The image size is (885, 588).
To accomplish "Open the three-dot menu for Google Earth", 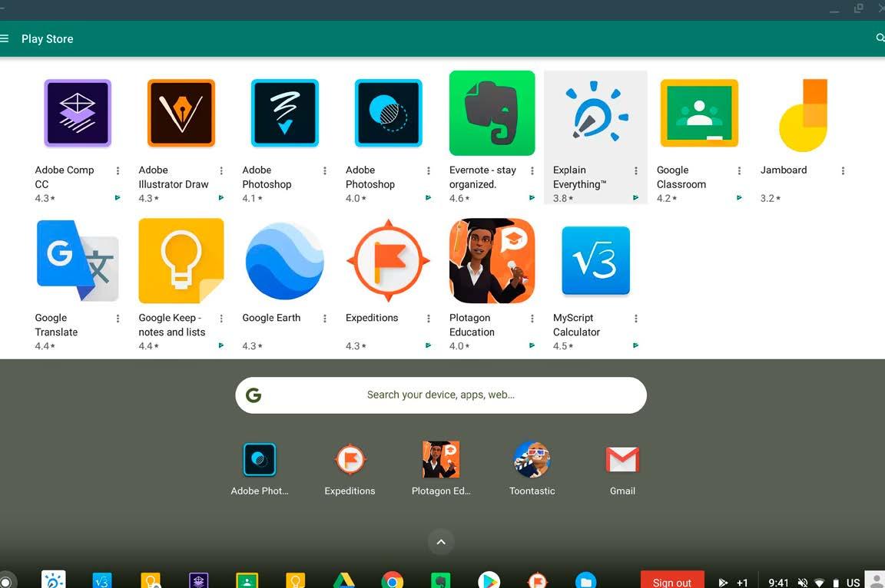I will point(325,319).
